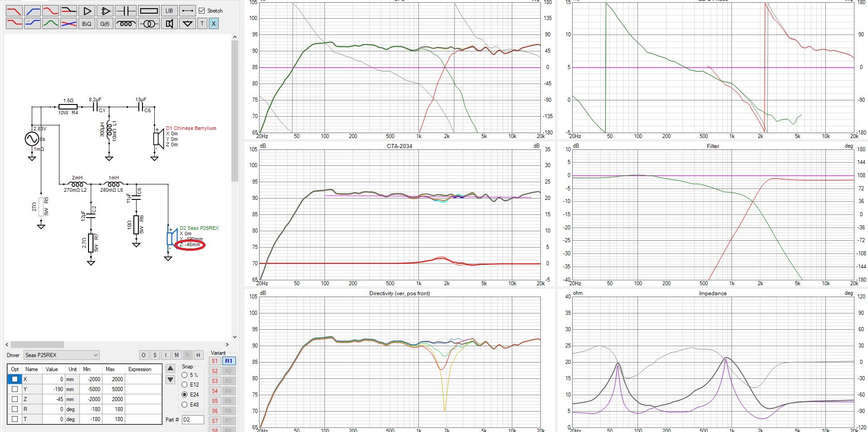Click the M button beside Driver dropdown
This screenshot has height=432, width=868.
tap(177, 355)
